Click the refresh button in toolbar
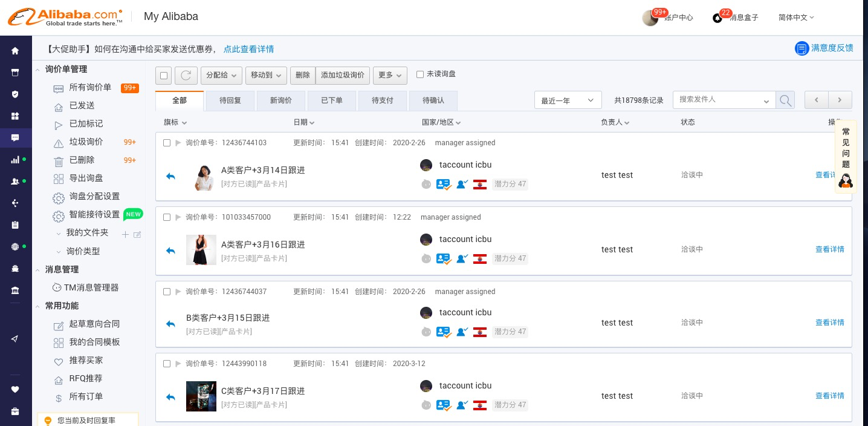868x426 pixels. click(x=186, y=75)
